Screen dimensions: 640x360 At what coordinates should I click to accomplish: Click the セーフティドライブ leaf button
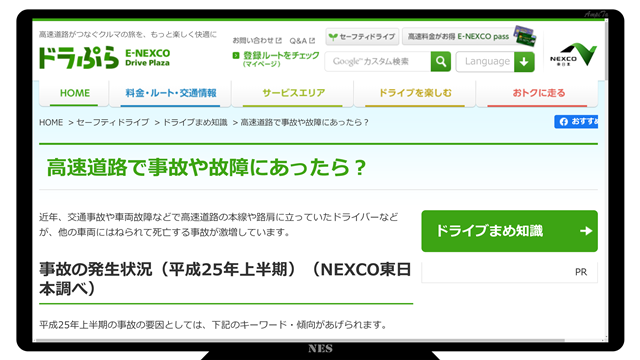[362, 37]
